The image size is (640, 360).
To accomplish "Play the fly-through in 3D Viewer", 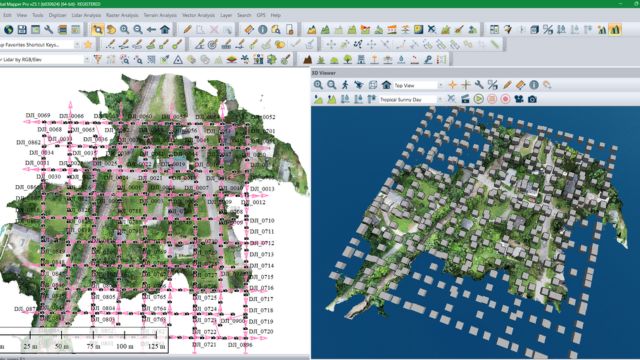I will 478,99.
